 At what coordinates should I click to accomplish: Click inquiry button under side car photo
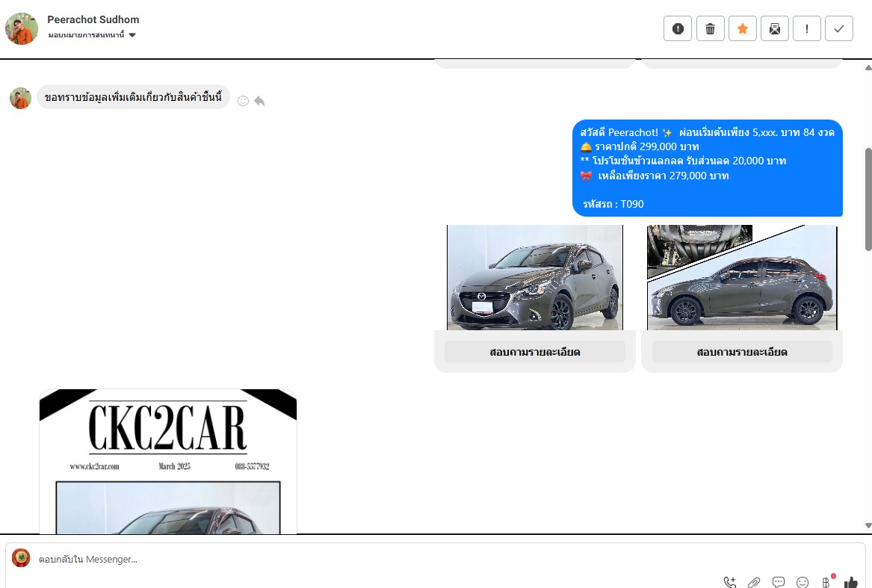pyautogui.click(x=742, y=352)
